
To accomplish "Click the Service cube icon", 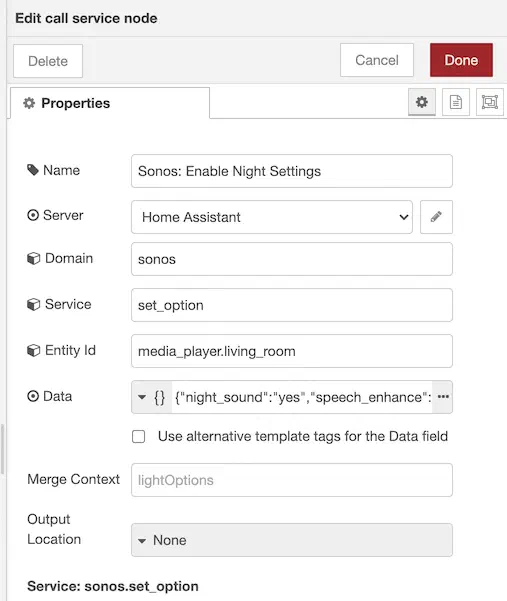I will pyautogui.click(x=33, y=304).
